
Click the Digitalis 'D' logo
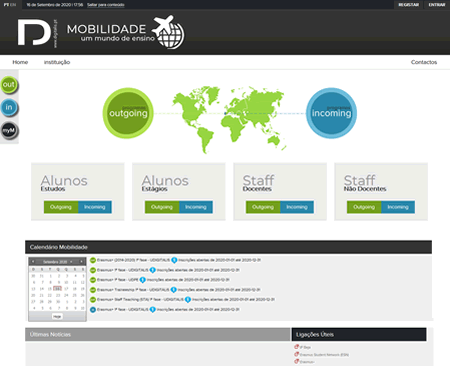[x=34, y=32]
